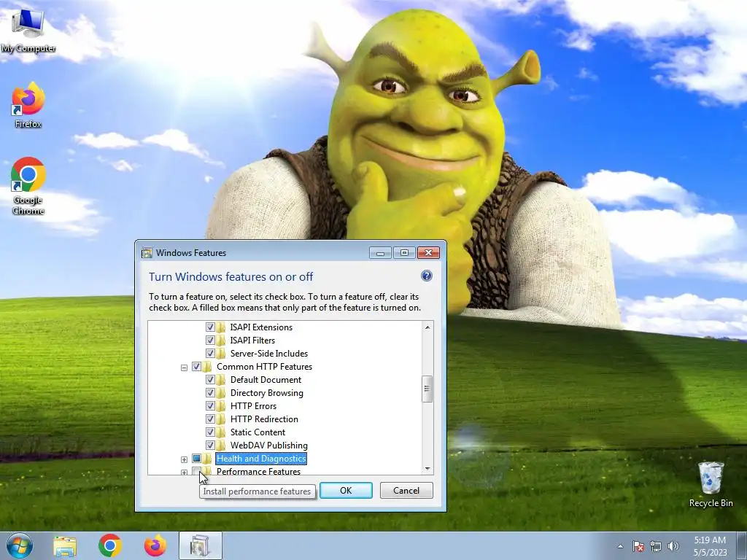Minimize the Windows Features dialog
The image size is (747, 560).
point(380,253)
